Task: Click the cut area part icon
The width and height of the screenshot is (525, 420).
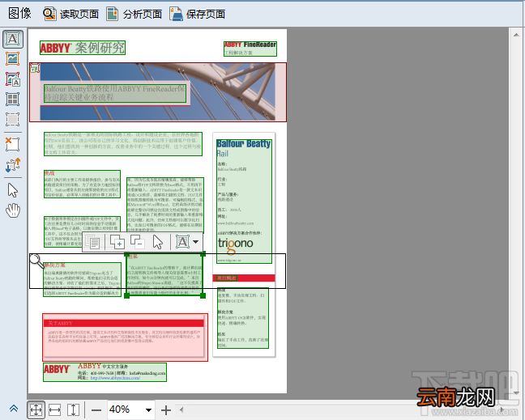Action: tap(138, 241)
